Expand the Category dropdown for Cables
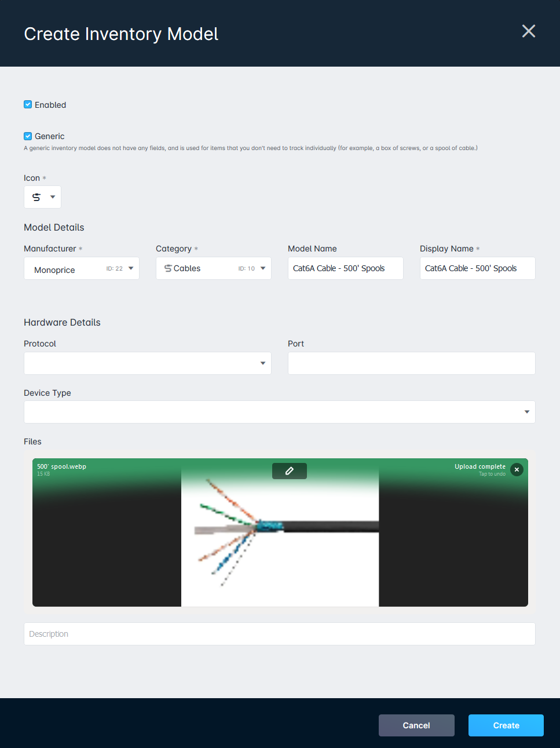This screenshot has height=748, width=560. coord(263,268)
